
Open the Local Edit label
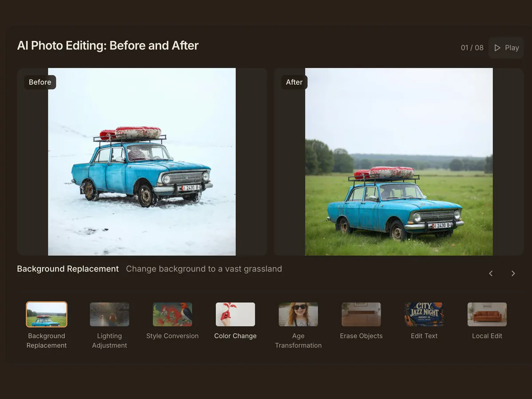(x=487, y=336)
